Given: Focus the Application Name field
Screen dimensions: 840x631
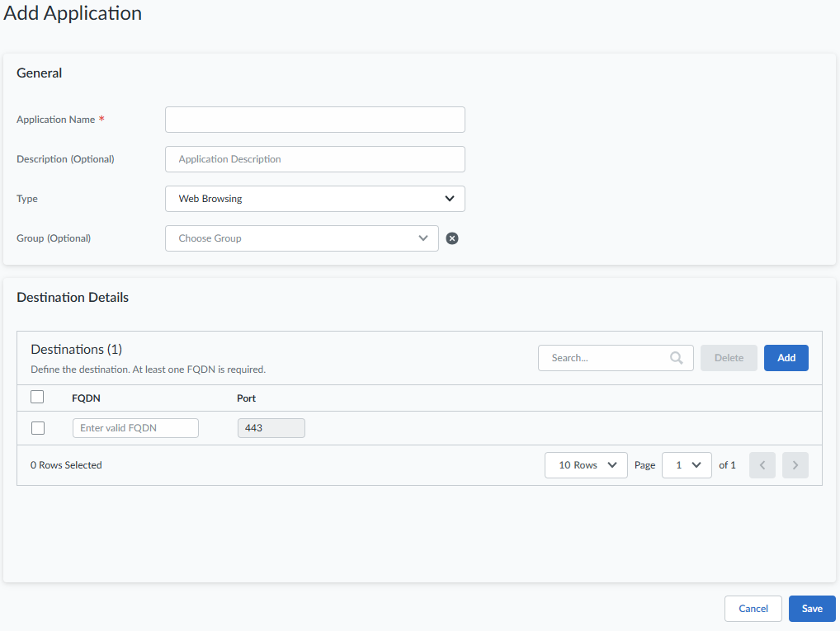Looking at the screenshot, I should point(315,120).
